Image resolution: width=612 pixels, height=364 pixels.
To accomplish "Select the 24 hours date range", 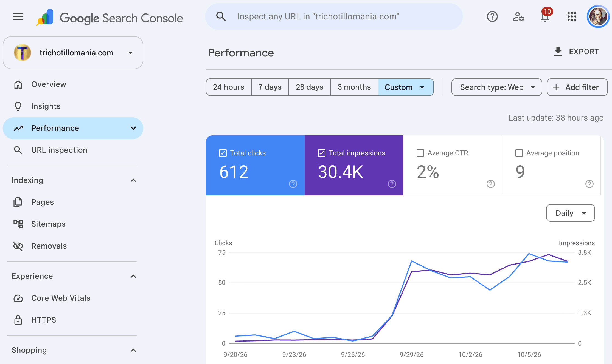I will point(229,87).
